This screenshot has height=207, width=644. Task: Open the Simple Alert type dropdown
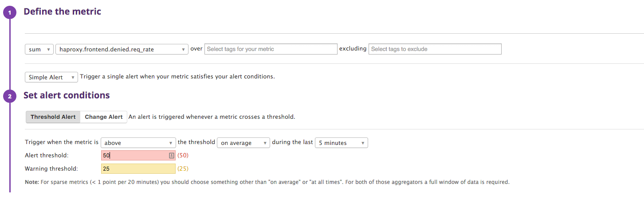(51, 77)
